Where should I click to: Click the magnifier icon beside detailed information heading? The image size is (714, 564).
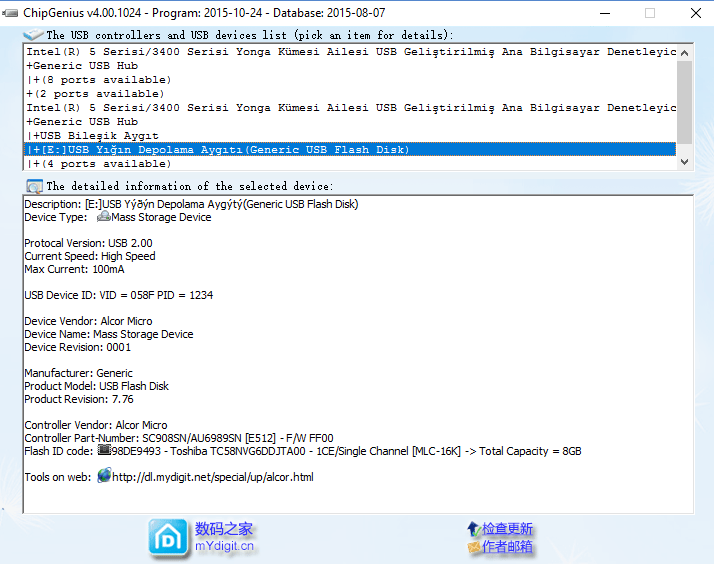(x=34, y=186)
